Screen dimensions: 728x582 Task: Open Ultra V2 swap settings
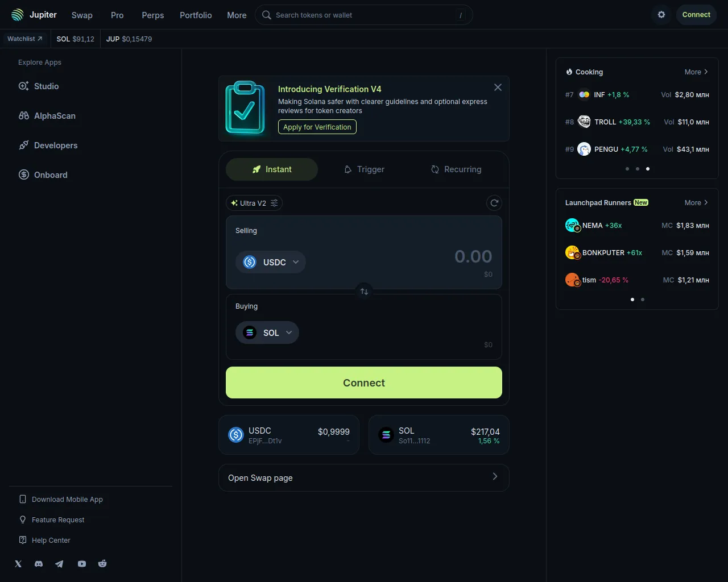tap(254, 203)
